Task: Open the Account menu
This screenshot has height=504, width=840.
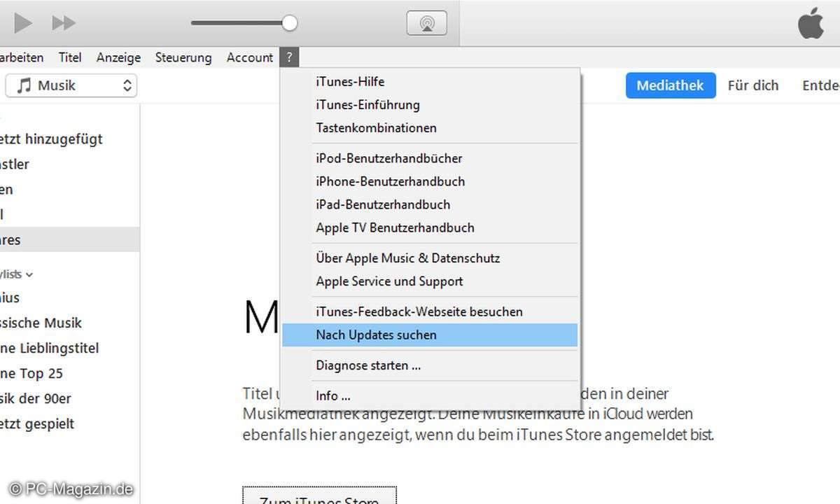Action: coord(250,57)
